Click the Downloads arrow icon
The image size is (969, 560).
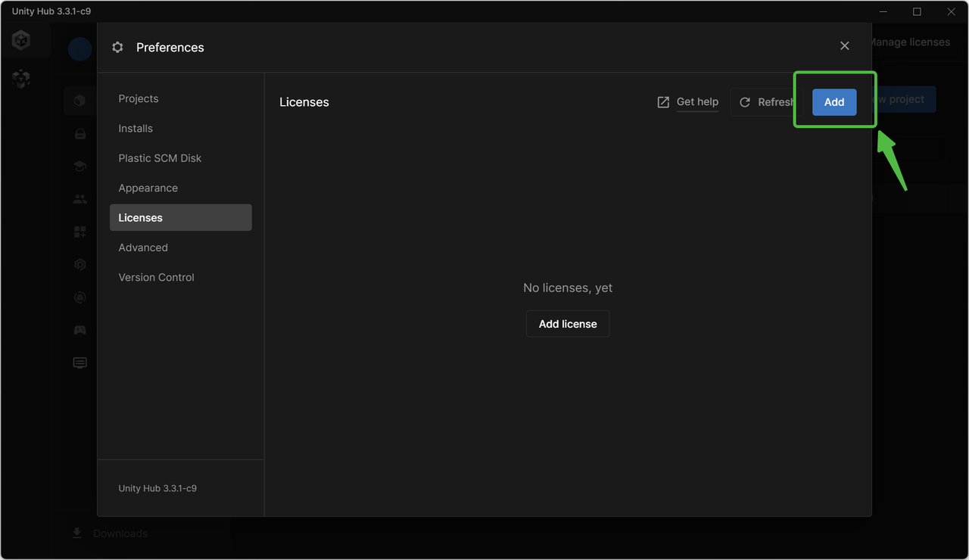point(77,534)
